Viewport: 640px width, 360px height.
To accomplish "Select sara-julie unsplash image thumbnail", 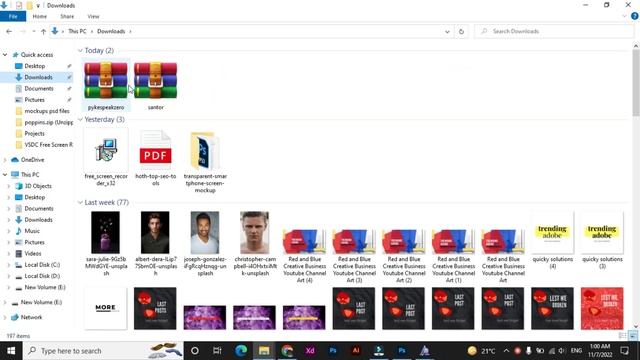I will click(106, 232).
